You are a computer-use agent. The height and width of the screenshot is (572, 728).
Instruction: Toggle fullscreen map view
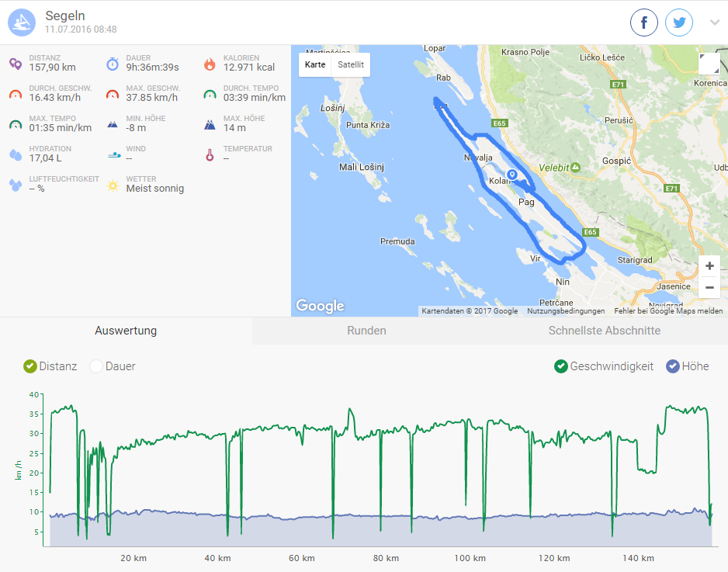point(708,64)
